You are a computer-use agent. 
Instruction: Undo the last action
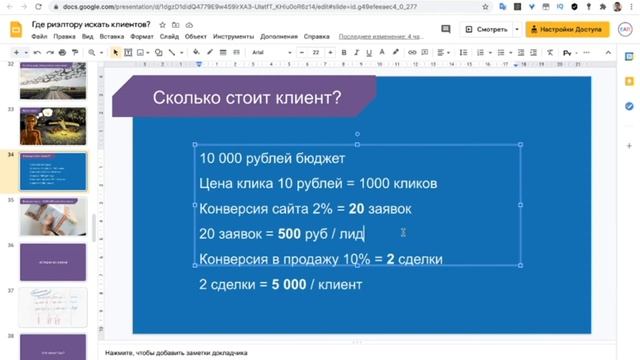pyautogui.click(x=37, y=53)
